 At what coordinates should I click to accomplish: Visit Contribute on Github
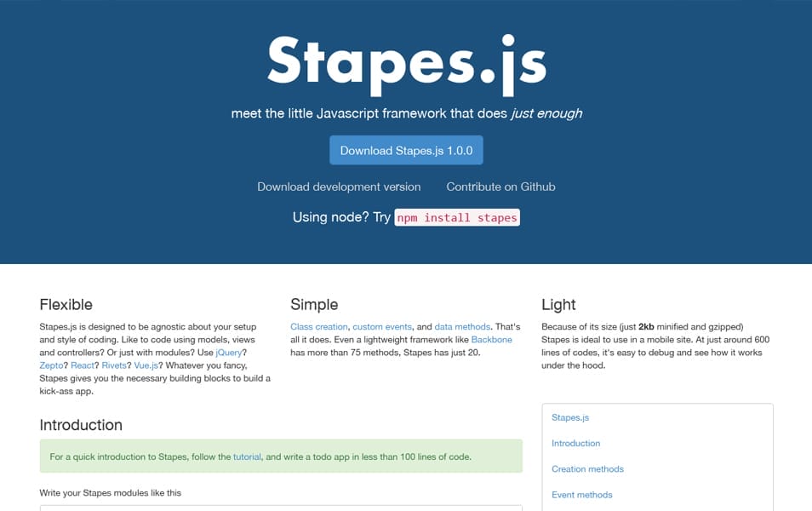tap(500, 187)
